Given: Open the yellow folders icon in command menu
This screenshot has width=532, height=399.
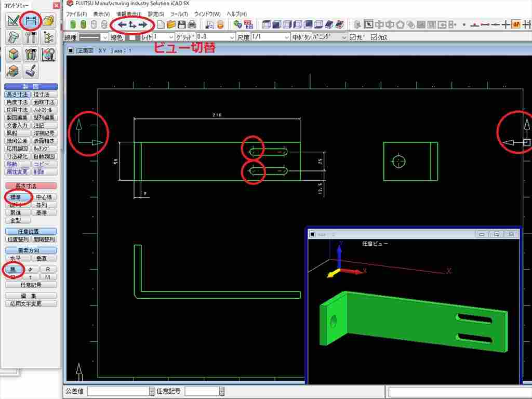Looking at the screenshot, I should point(48,21).
